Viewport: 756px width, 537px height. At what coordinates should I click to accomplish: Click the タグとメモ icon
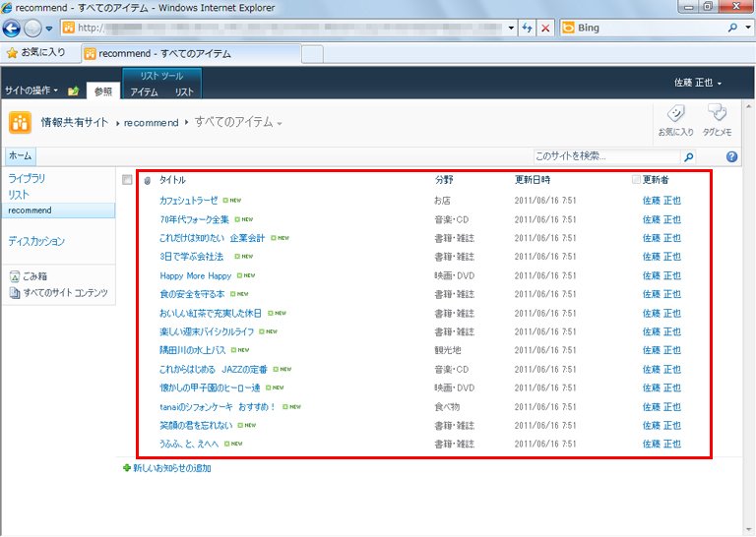[717, 120]
